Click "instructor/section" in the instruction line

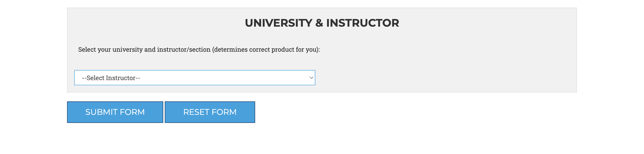184,50
